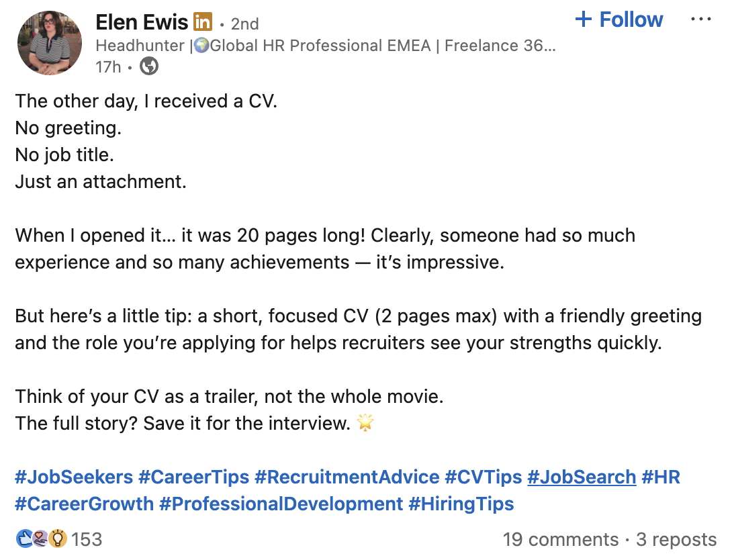Open the #CareerGrowth hashtag

(x=84, y=504)
